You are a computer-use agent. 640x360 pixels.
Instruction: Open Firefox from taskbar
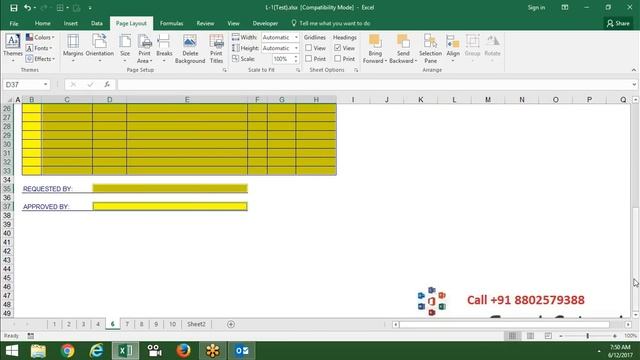click(183, 351)
